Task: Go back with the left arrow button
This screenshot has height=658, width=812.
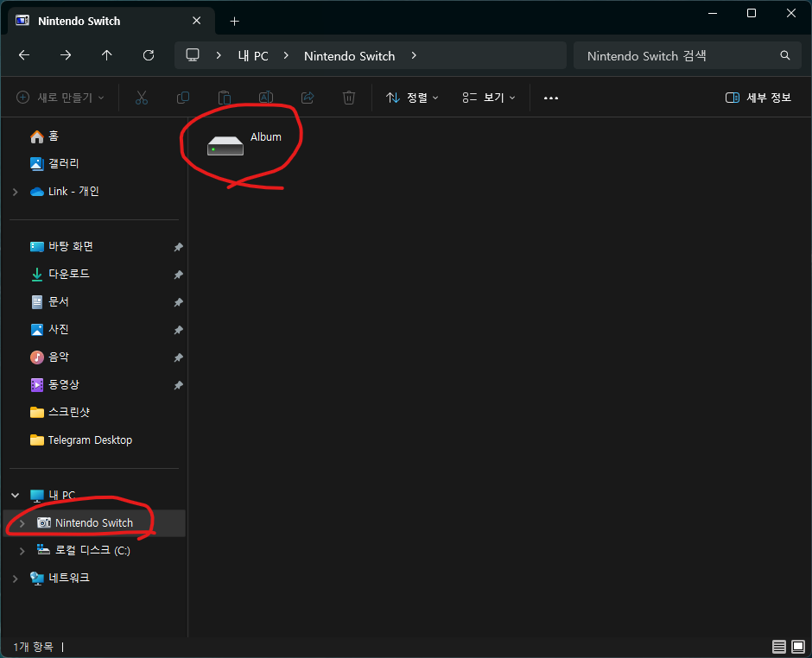Action: (24, 55)
